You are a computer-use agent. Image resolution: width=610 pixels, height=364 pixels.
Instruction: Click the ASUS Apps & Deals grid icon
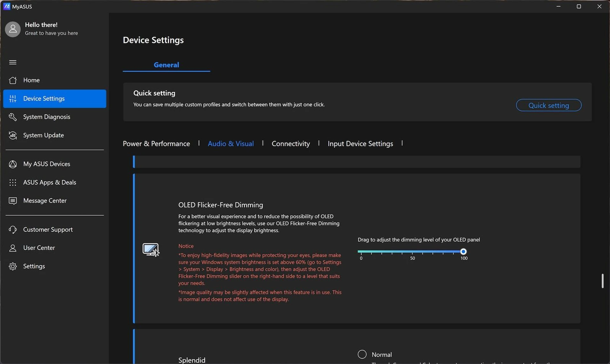coord(13,183)
